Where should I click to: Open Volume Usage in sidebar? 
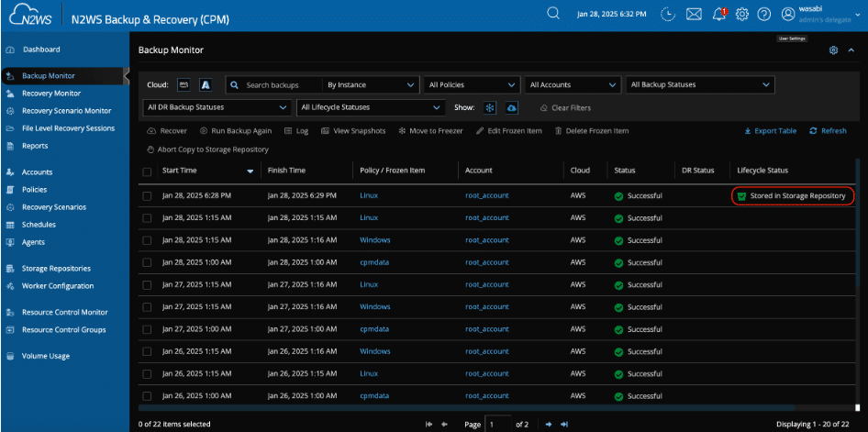click(x=45, y=356)
